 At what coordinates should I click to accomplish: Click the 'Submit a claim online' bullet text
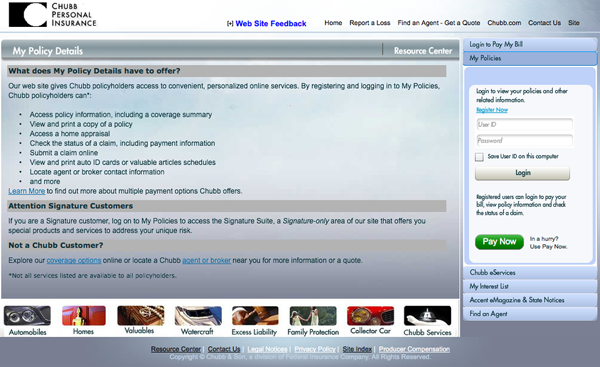click(64, 153)
